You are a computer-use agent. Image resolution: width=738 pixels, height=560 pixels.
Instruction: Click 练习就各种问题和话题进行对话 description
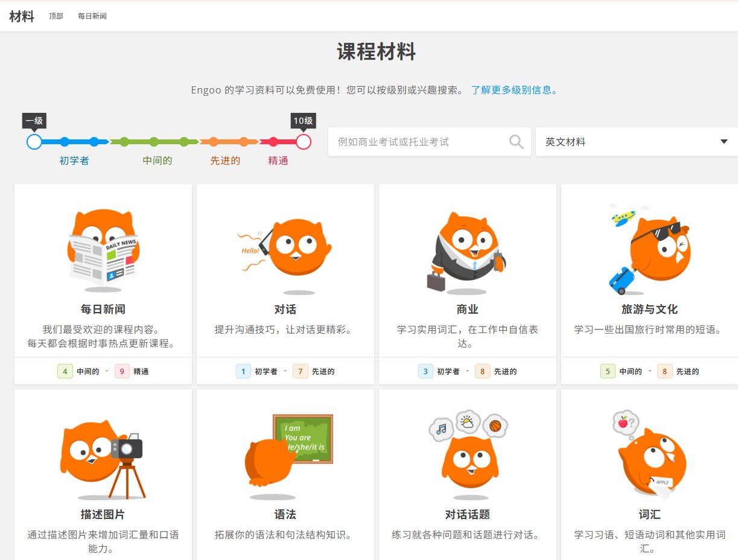click(468, 535)
